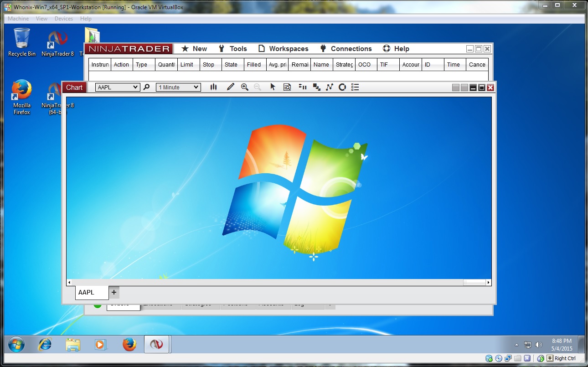The width and height of the screenshot is (588, 367).
Task: Sort by the Filled column header
Action: click(255, 65)
